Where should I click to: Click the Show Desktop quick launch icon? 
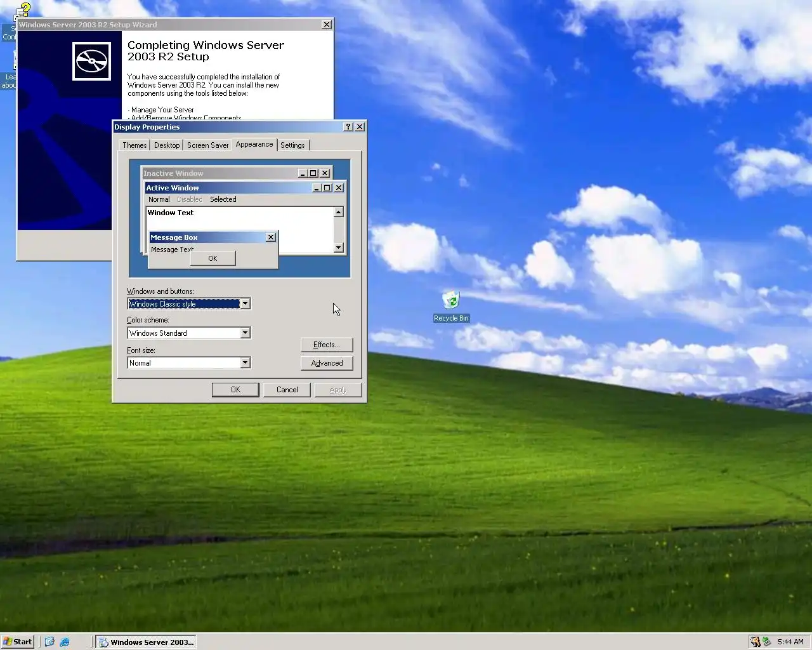tap(49, 642)
